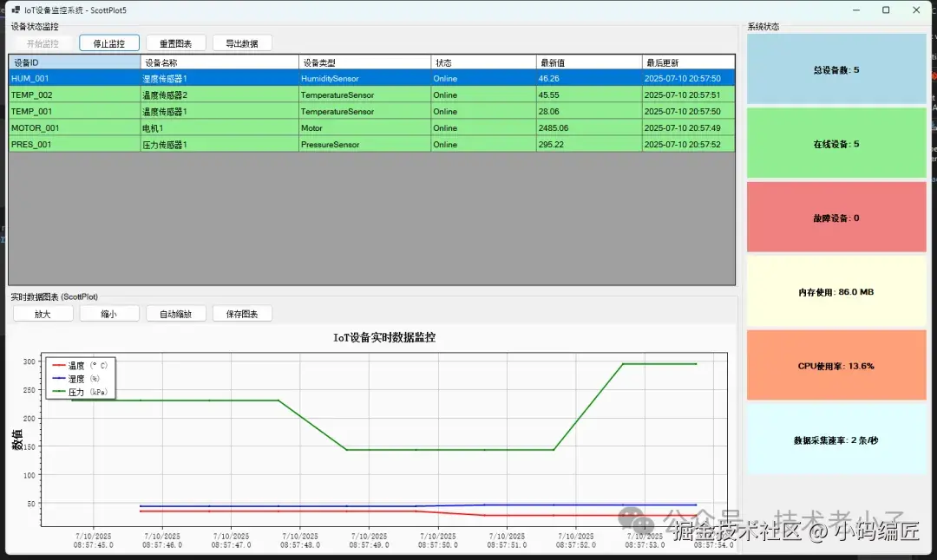Click the timestamp 2025-07-10 20:57:49 cell
937x560 pixels.
(x=688, y=127)
